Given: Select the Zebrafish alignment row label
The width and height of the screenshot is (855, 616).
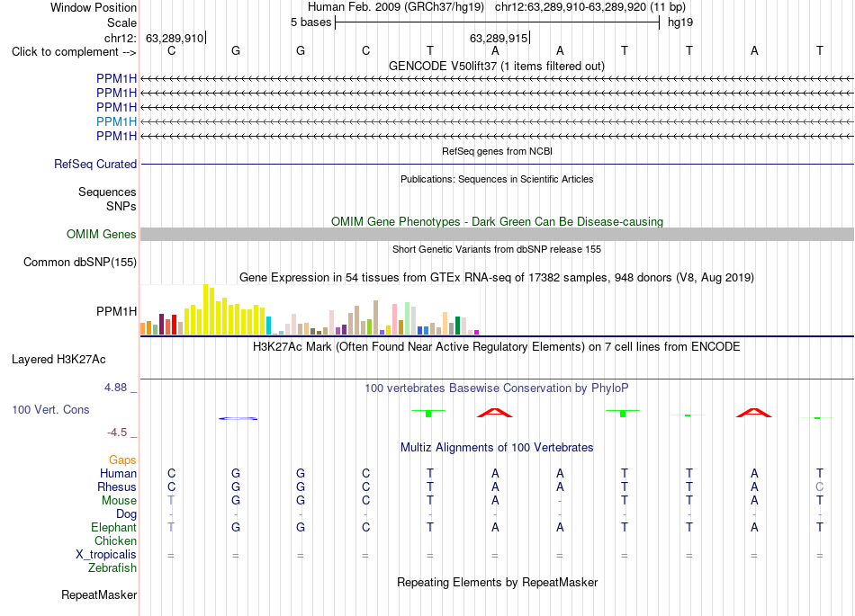Looking at the screenshot, I should pyautogui.click(x=112, y=568).
